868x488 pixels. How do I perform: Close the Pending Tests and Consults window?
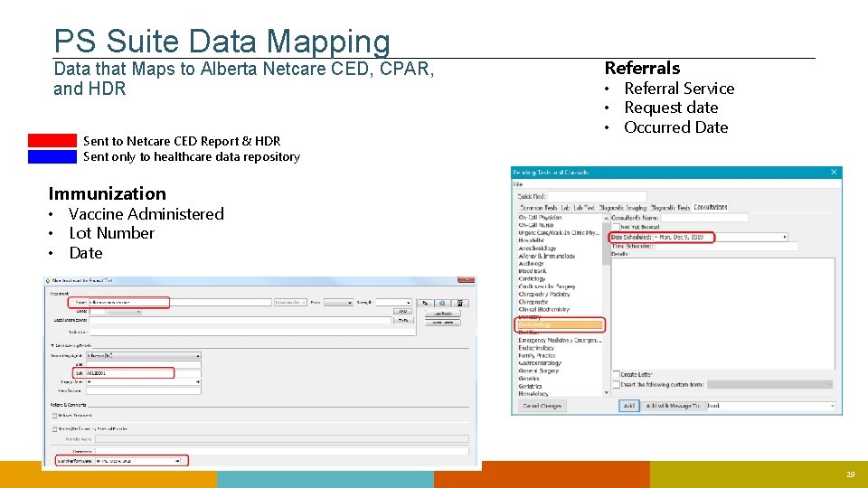[x=834, y=172]
